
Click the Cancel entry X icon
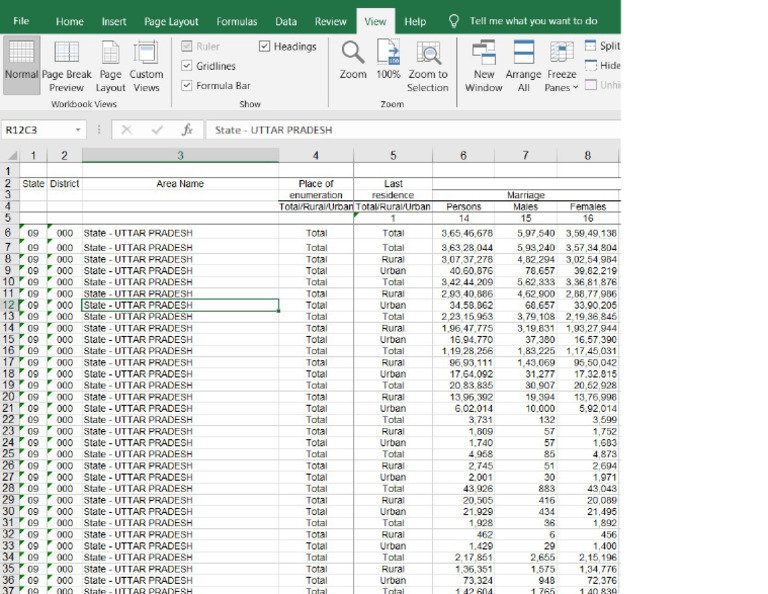point(126,130)
